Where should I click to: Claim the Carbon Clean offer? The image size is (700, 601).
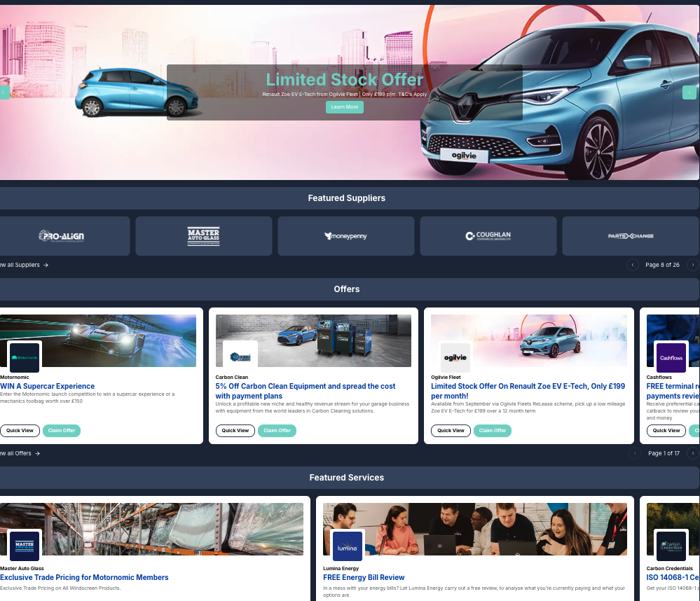(x=277, y=431)
